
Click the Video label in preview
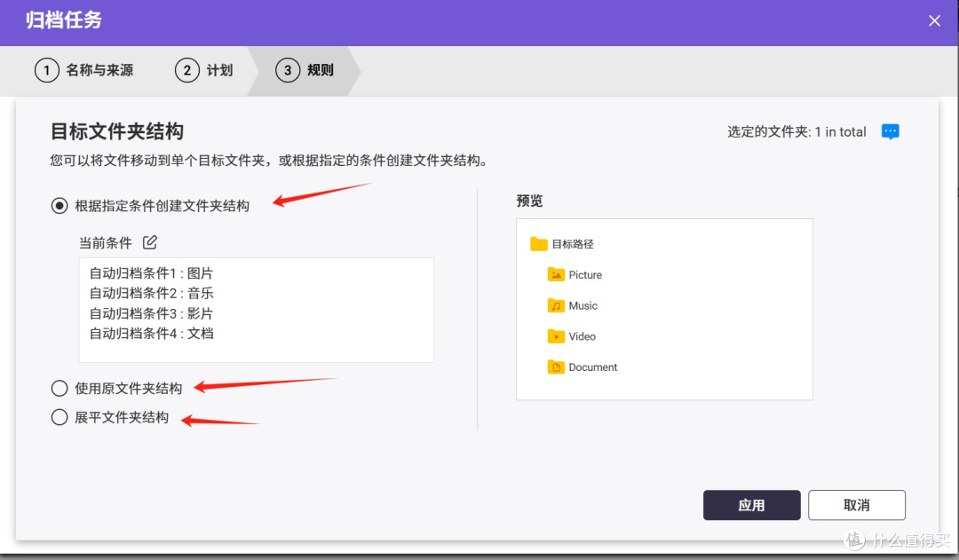point(583,336)
